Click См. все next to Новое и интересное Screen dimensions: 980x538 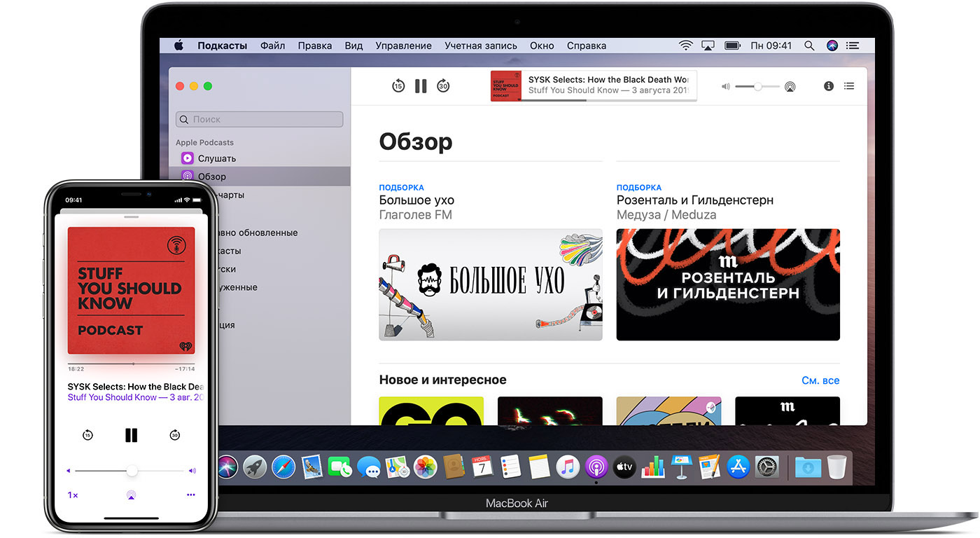click(x=820, y=380)
